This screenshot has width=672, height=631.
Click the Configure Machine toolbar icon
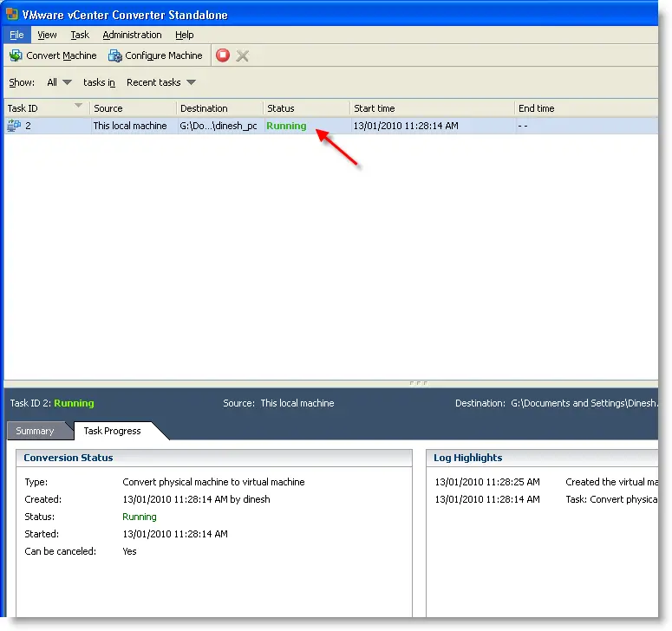pyautogui.click(x=114, y=55)
